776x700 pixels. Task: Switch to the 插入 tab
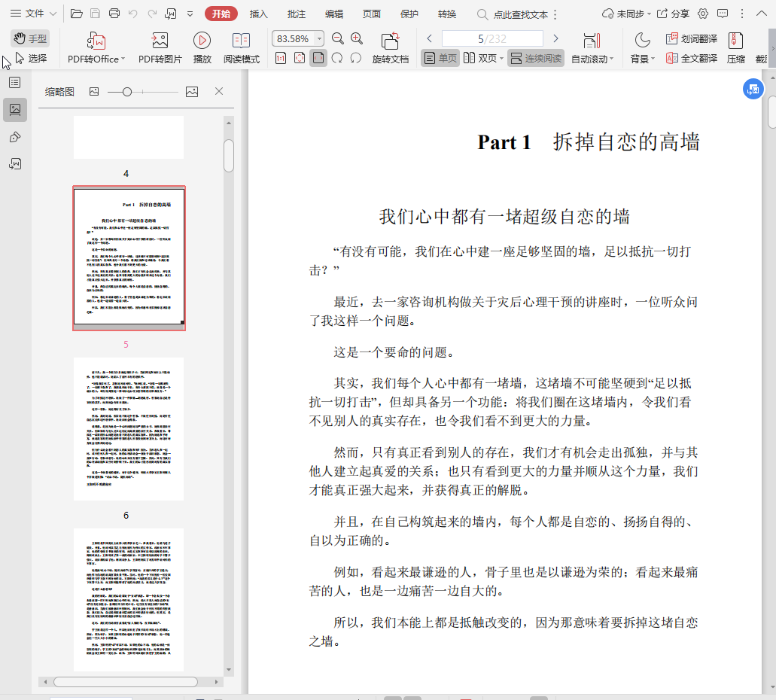coord(258,14)
